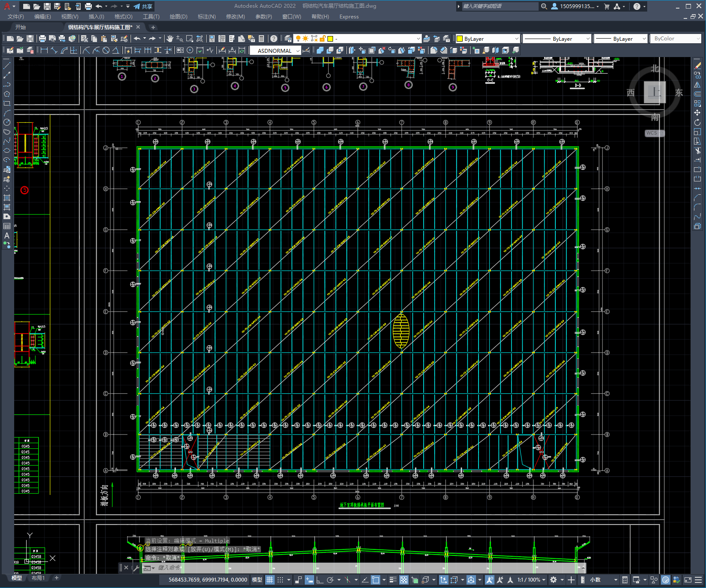Click the 上 face on the ViewCube
Image resolution: width=706 pixels, height=588 pixels.
(654, 92)
